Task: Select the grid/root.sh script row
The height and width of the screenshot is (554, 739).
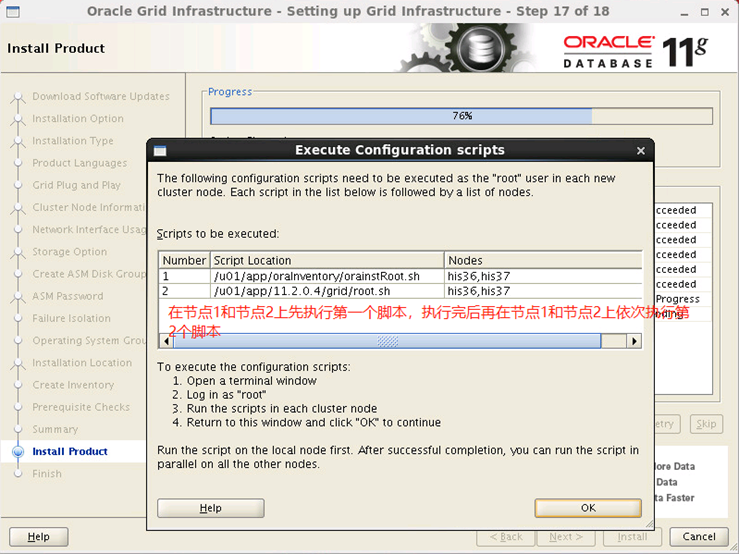Action: pos(400,291)
